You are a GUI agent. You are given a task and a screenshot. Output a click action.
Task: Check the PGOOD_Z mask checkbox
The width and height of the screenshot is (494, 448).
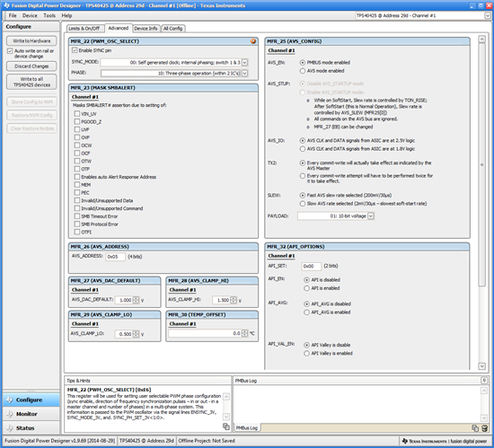tap(77, 121)
